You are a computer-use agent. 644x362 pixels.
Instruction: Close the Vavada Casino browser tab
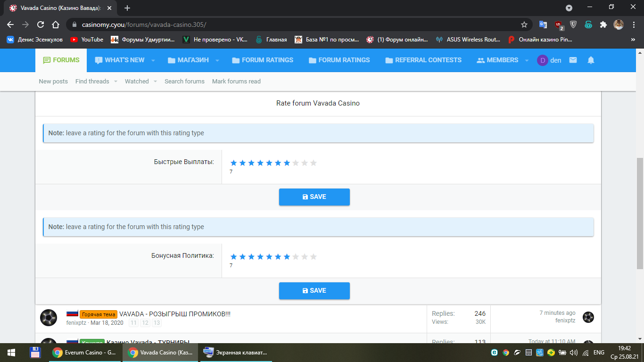point(110,8)
